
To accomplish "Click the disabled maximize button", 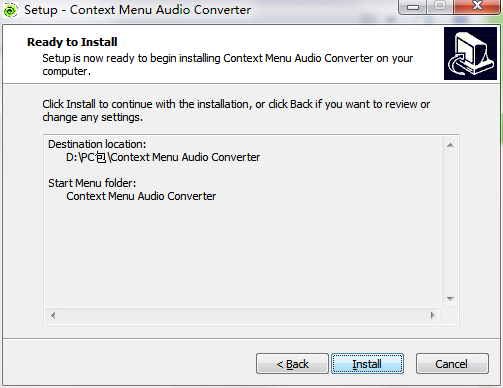I will click(440, 7).
